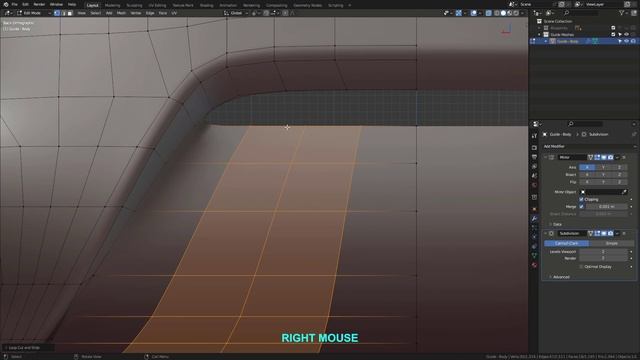Click the Blender logo menu icon
640x360 pixels.
[x=6, y=4]
